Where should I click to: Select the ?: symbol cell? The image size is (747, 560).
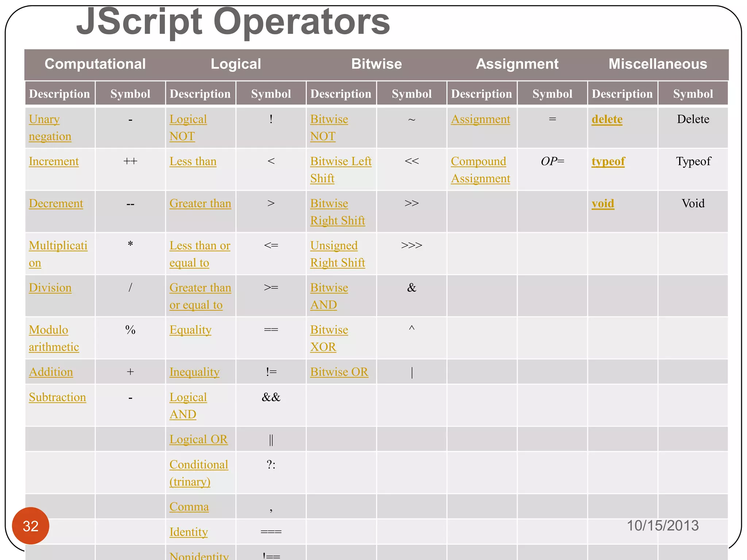click(x=271, y=473)
